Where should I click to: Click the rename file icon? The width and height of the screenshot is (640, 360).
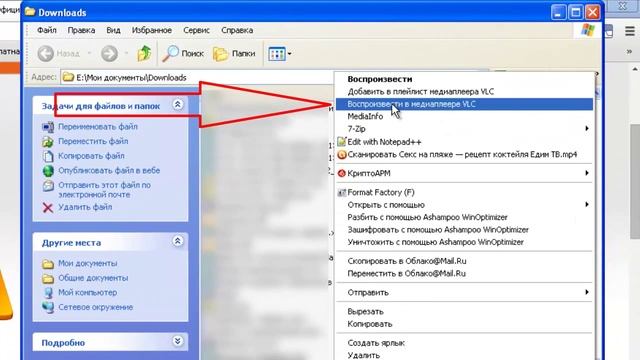(48, 127)
